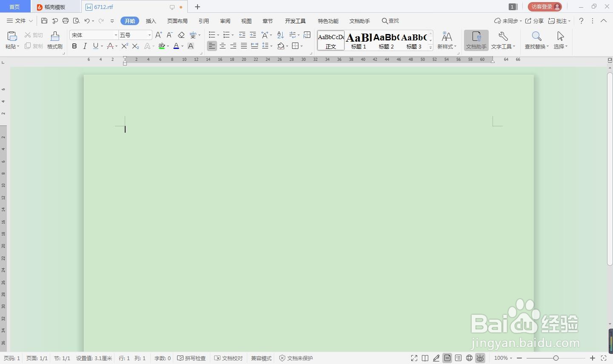Open a new tab with plus button
The height and width of the screenshot is (364, 613).
[x=198, y=7]
